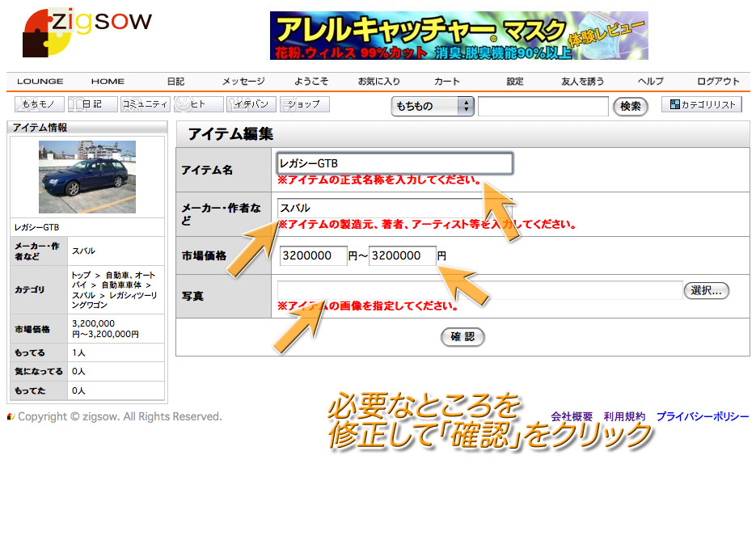Screen dimensions: 756x540
Task: Click the minimum market price field
Action: [314, 255]
